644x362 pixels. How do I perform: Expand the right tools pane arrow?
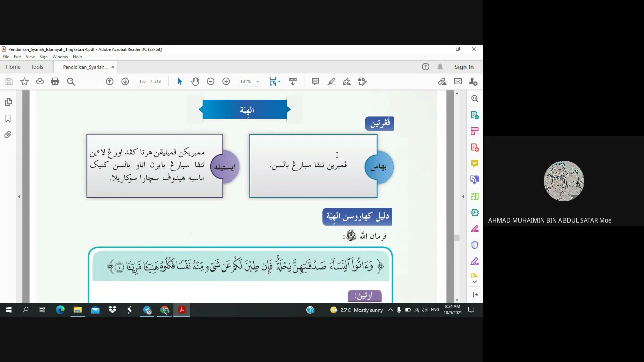click(x=475, y=294)
